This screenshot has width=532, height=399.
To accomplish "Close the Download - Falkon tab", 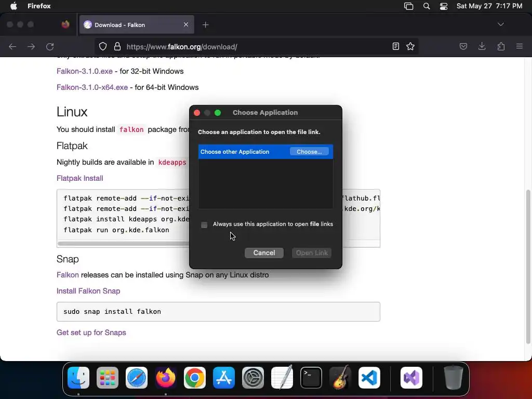I will click(x=186, y=25).
